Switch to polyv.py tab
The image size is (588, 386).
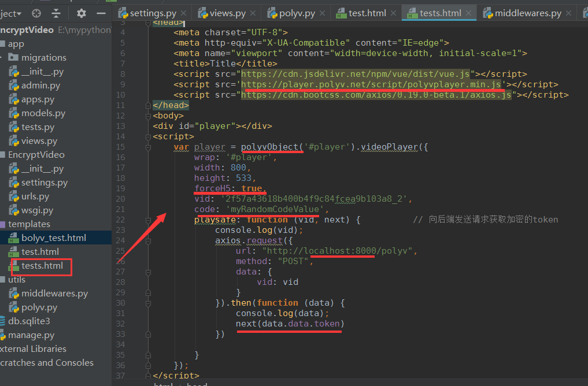tap(297, 13)
